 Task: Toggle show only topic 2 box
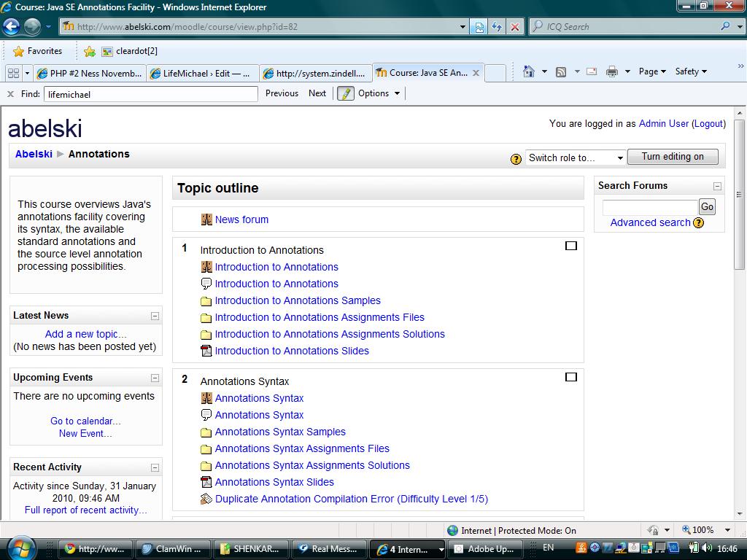pyautogui.click(x=571, y=377)
